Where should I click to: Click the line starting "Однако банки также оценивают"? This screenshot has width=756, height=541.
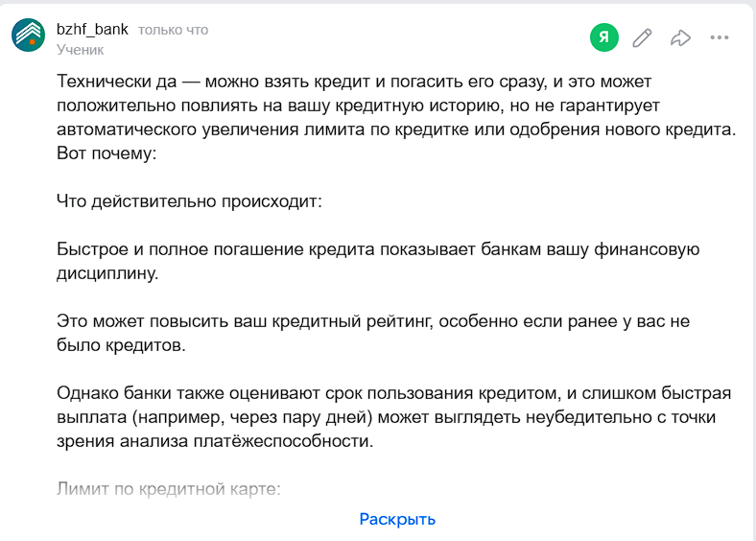(394, 392)
